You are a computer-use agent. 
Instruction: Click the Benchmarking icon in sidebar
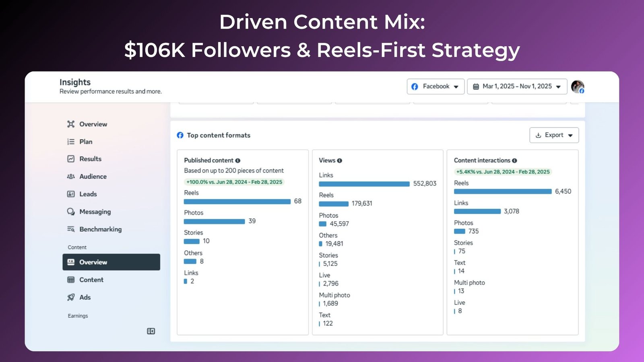coord(71,229)
